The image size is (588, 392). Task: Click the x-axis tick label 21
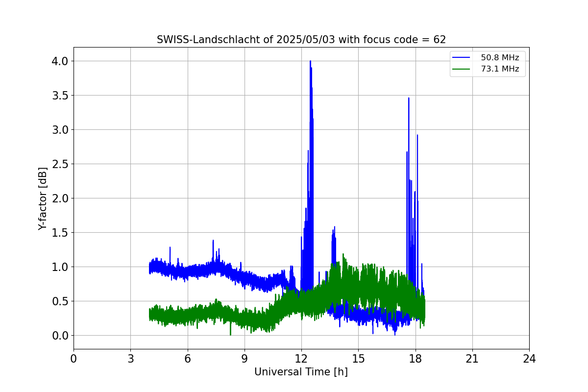[472, 359]
